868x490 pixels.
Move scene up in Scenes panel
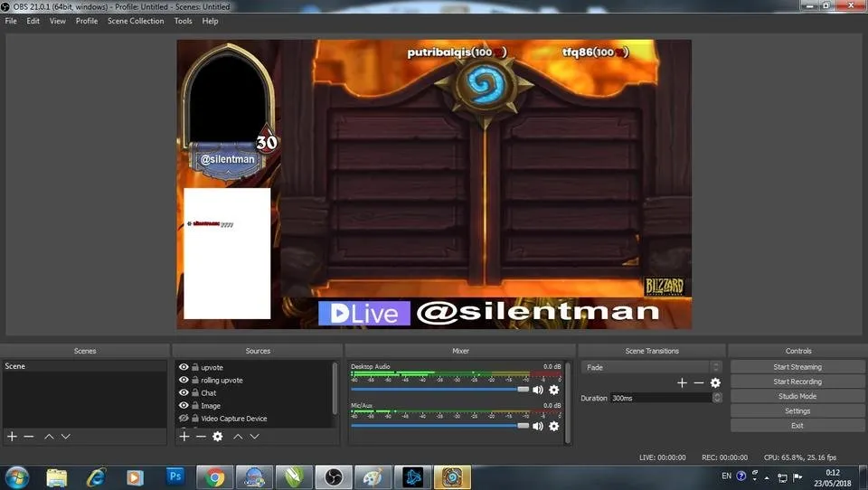49,437
